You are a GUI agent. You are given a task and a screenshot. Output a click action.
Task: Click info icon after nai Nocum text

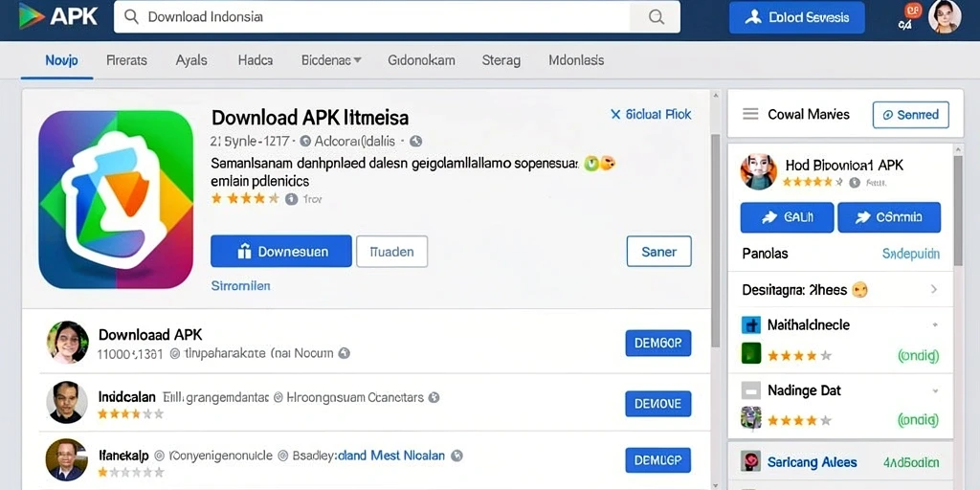click(344, 353)
